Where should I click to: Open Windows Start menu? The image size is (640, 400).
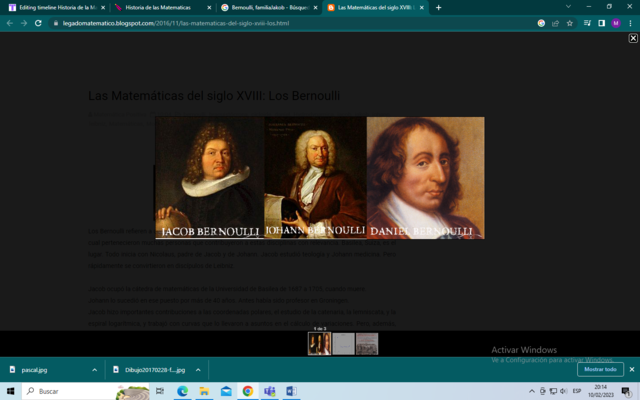(11, 391)
